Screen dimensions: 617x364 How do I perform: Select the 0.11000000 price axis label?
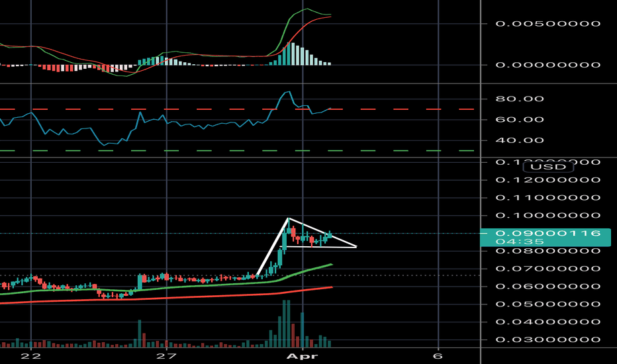pyautogui.click(x=547, y=198)
